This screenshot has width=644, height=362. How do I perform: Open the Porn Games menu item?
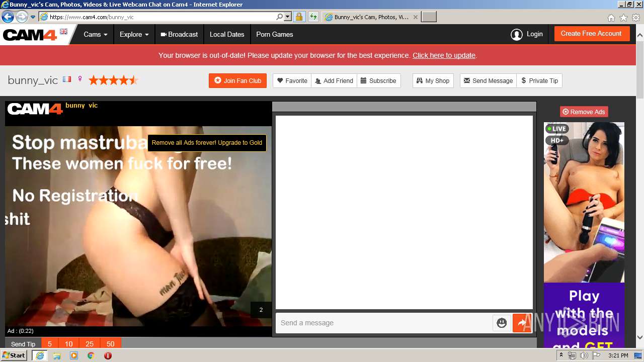[x=274, y=34]
